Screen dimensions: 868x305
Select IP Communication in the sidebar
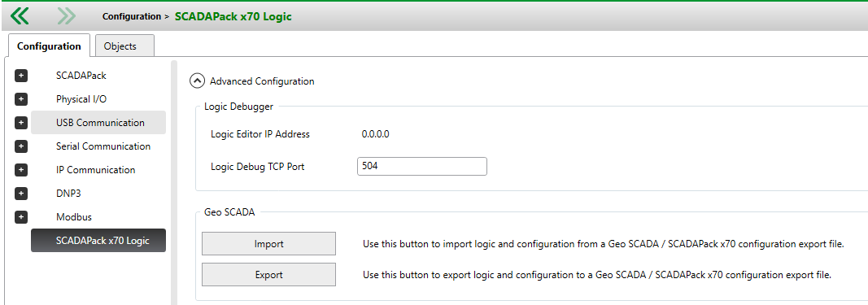click(95, 170)
